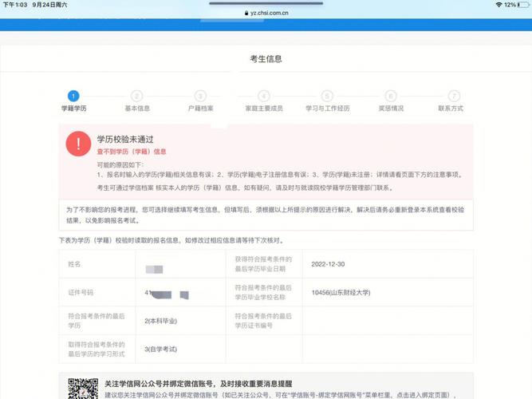Click the clock showing 下午1:03
532x399 pixels.
15,5
